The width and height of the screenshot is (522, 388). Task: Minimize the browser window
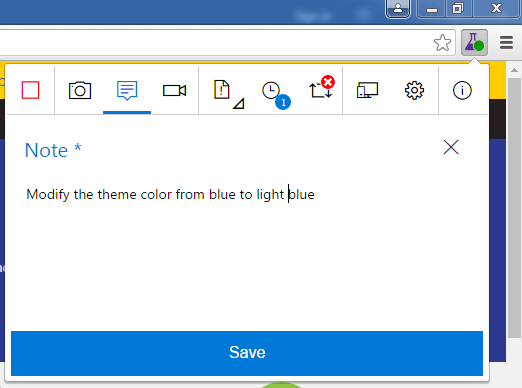(432, 8)
